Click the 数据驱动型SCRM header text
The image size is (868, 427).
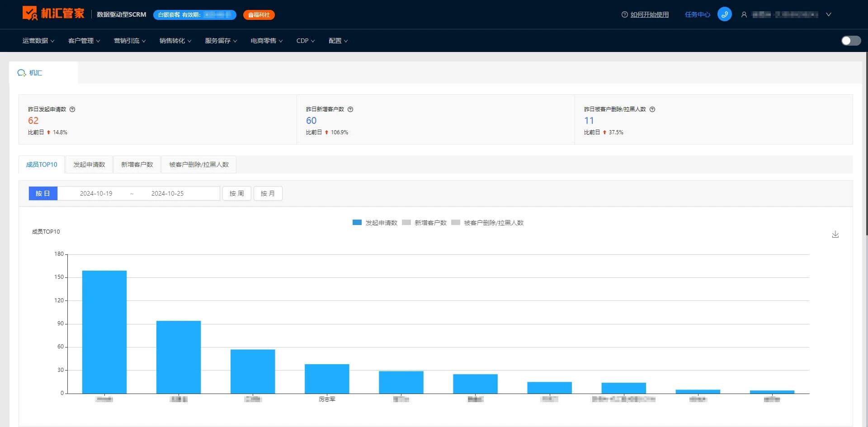(x=122, y=14)
